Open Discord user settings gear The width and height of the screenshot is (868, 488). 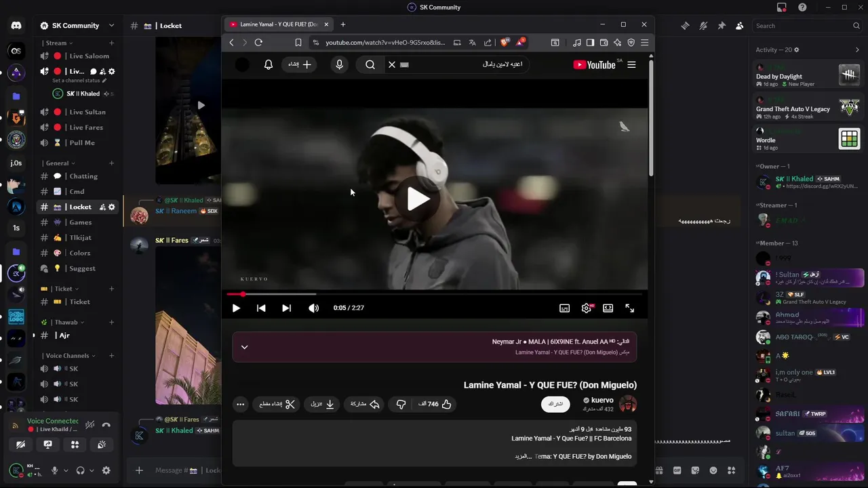pos(106,470)
